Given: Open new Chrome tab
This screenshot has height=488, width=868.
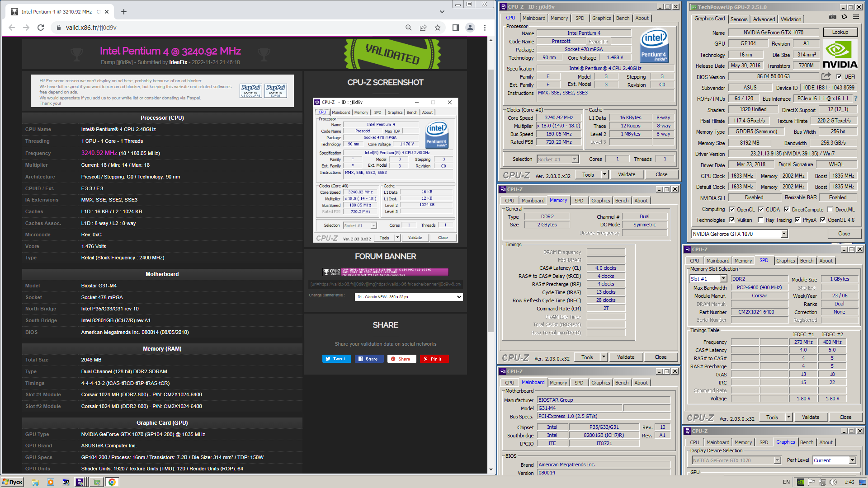Looking at the screenshot, I should 124,12.
